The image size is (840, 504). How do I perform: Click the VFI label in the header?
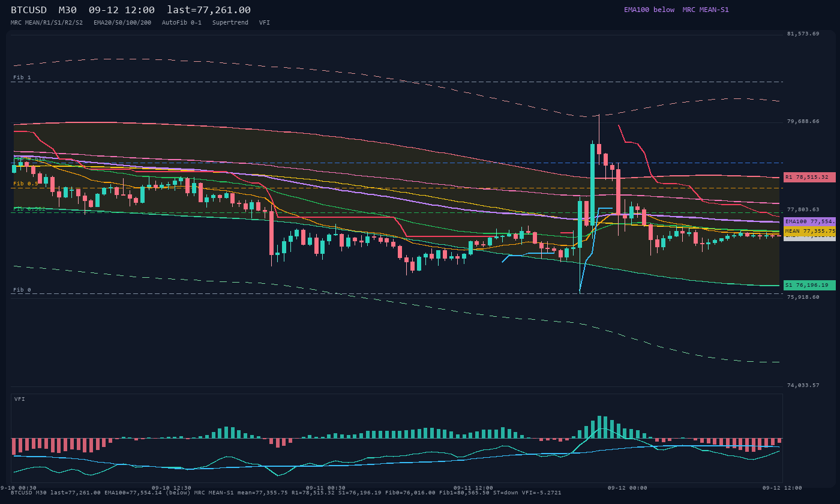(x=265, y=22)
